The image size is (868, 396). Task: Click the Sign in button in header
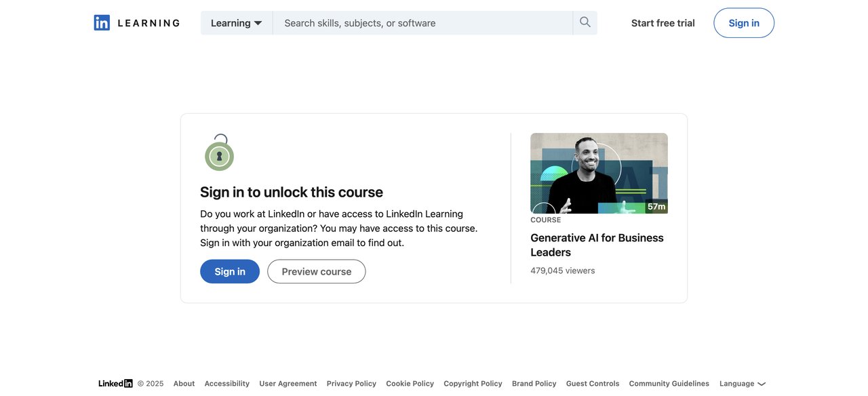pyautogui.click(x=744, y=23)
